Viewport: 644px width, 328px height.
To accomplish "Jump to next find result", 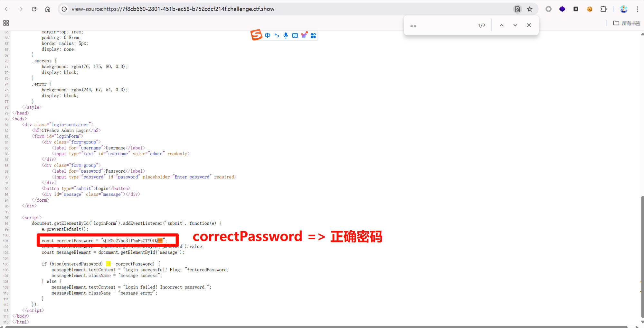I will tap(515, 25).
